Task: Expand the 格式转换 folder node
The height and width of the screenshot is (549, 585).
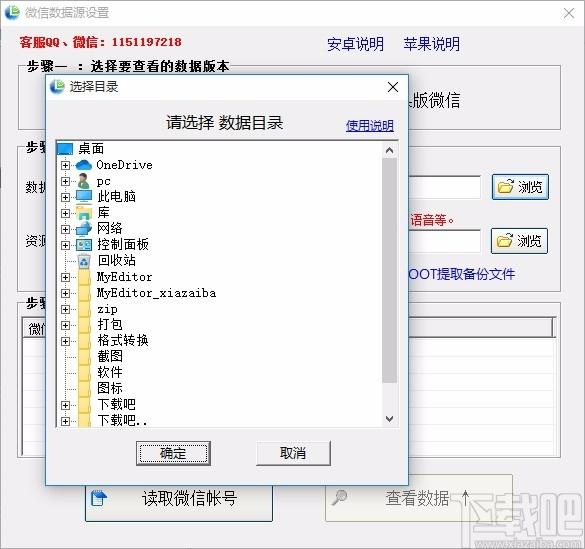Action: click(x=65, y=342)
